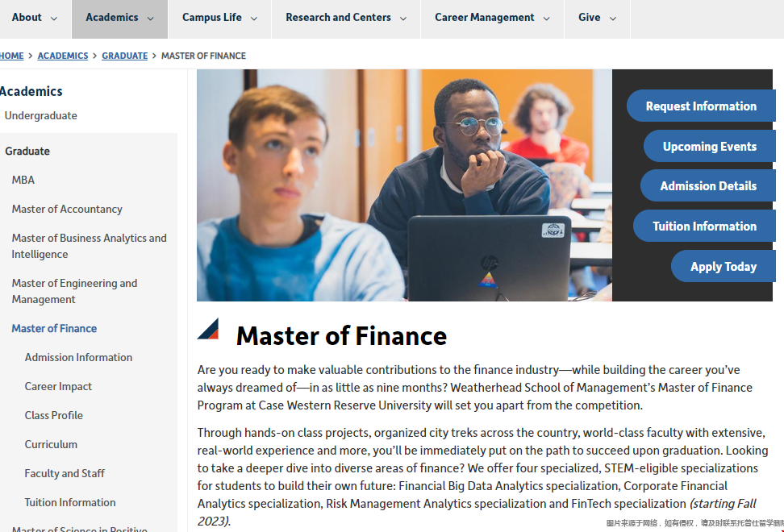The width and height of the screenshot is (784, 532).
Task: Click the Academics sidebar heading
Action: tap(31, 91)
